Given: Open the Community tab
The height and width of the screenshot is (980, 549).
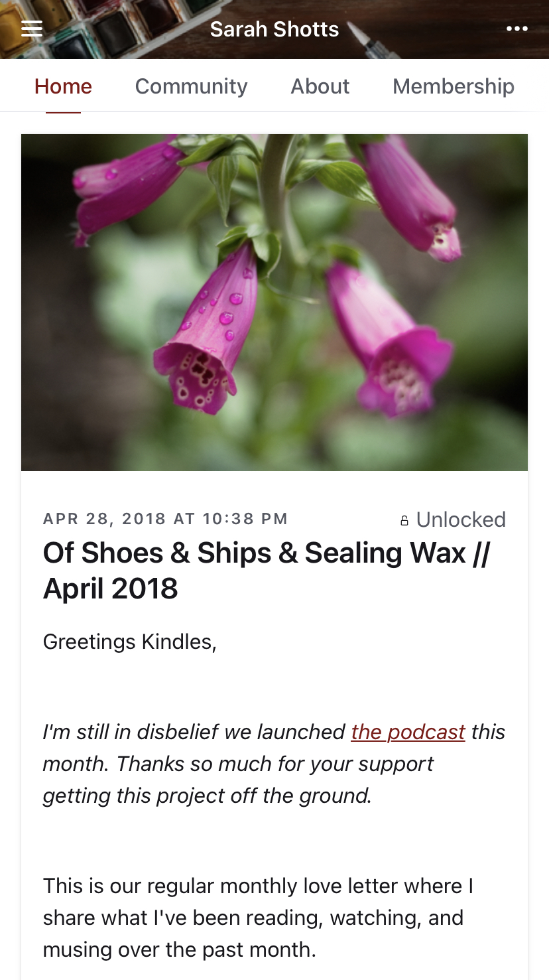Looking at the screenshot, I should [191, 86].
